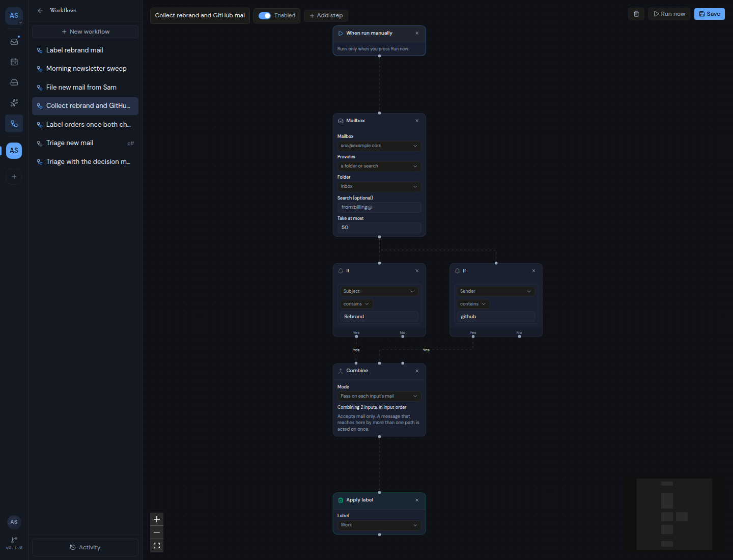Fit the workflow canvas to view

pos(157,546)
